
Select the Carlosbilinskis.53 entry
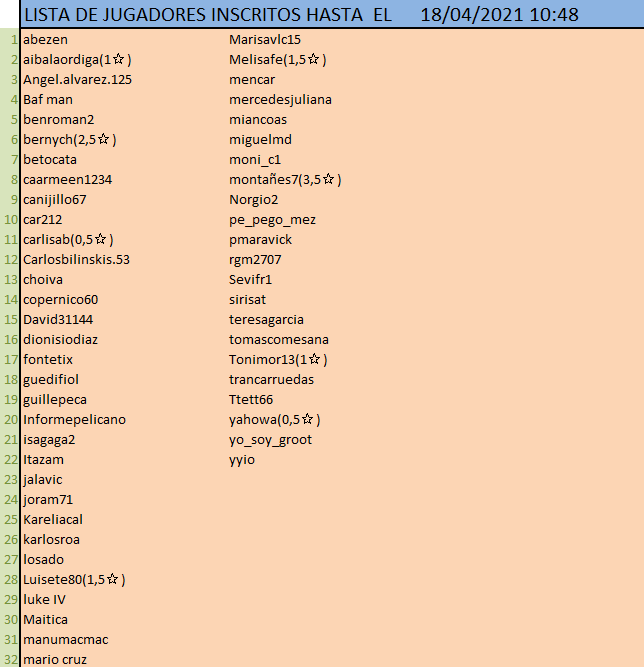[x=76, y=259]
